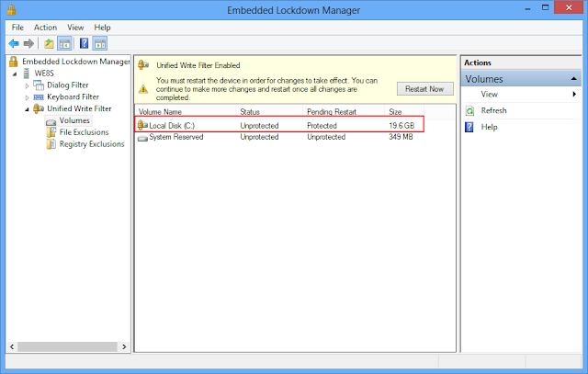Click View in the Actions pane

click(x=490, y=94)
